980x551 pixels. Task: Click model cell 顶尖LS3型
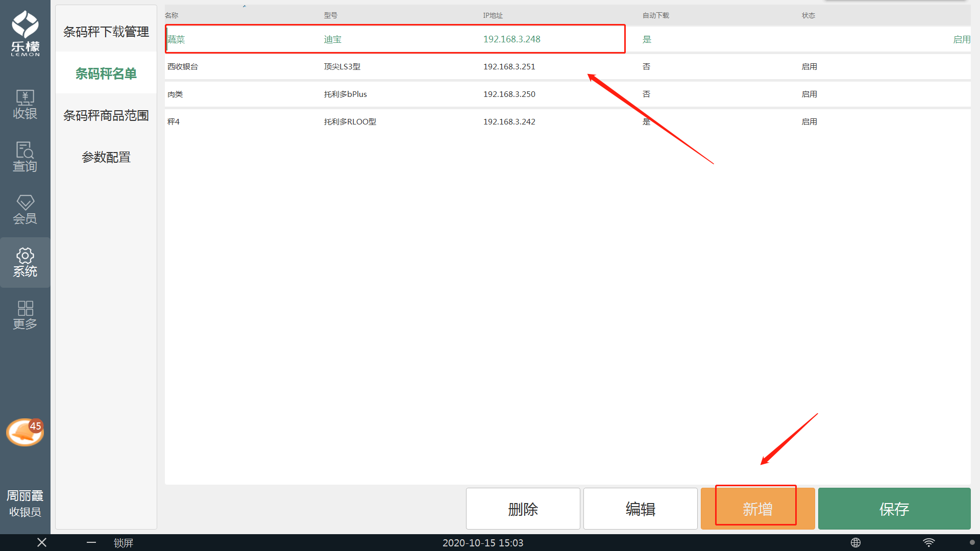point(342,66)
